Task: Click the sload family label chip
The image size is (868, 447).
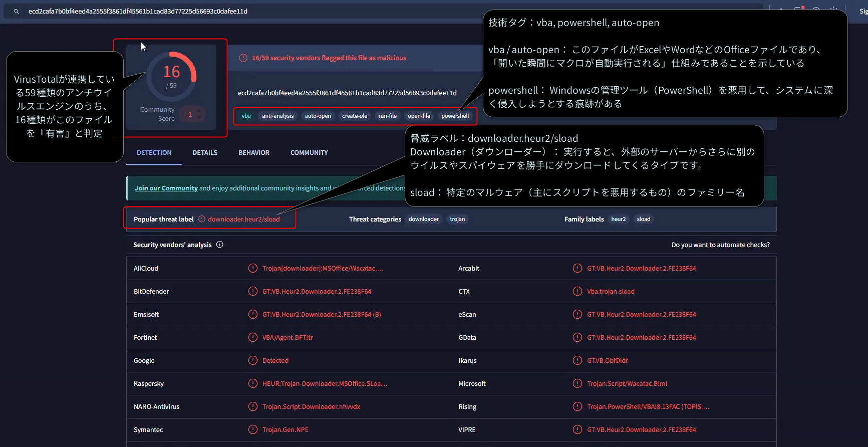Action: tap(644, 219)
